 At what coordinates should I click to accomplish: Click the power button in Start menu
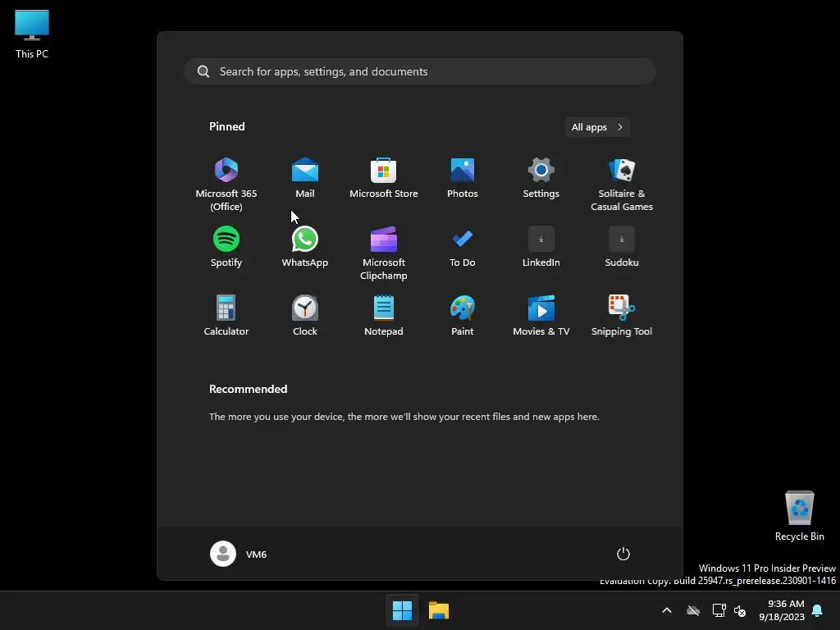[623, 554]
